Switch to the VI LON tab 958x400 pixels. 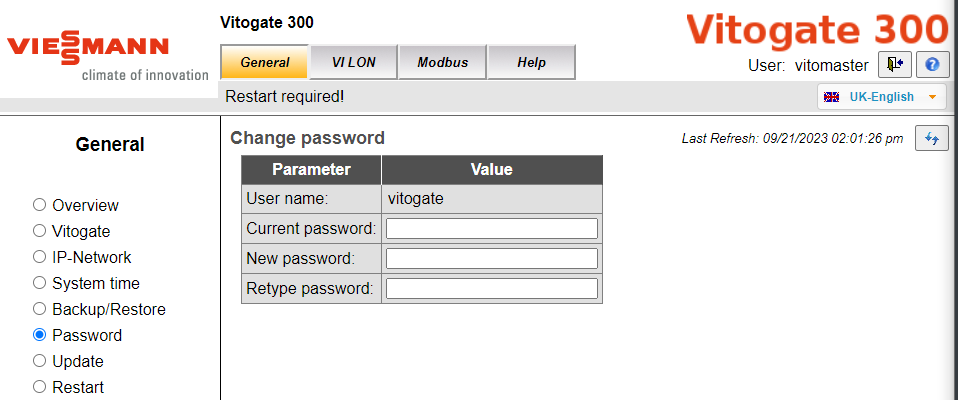pos(354,62)
